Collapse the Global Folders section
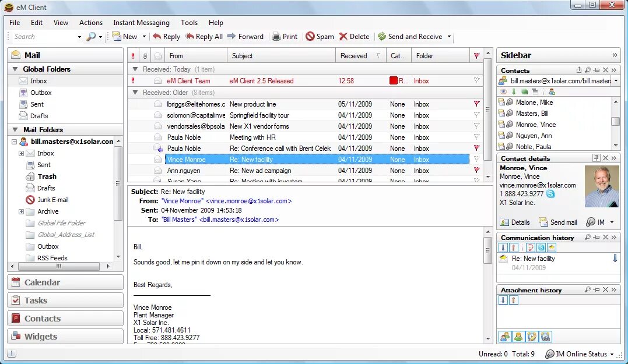Image resolution: width=628 pixels, height=364 pixels. pos(15,69)
